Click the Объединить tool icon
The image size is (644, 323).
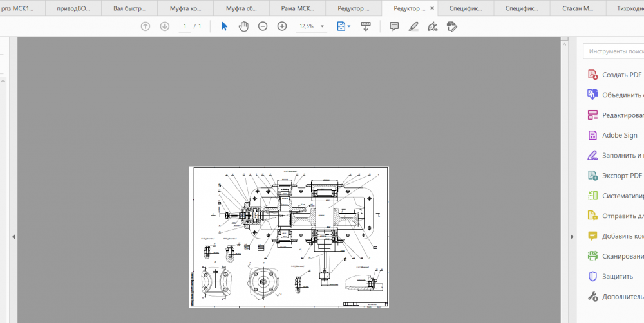coord(592,95)
